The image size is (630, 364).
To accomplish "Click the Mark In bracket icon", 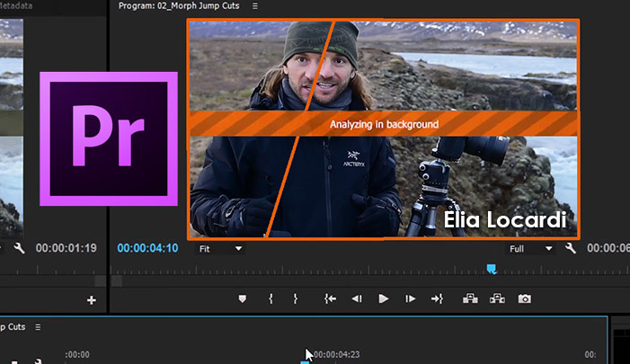I will click(x=271, y=298).
